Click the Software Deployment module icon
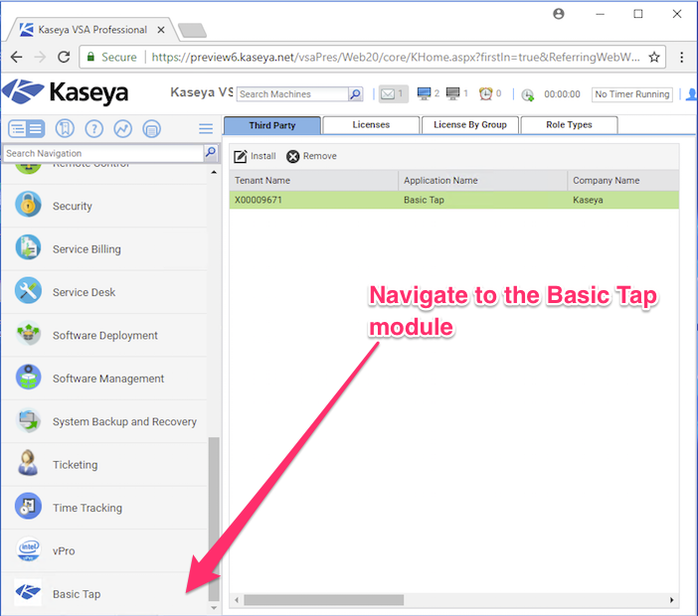Screen dimensions: 698x616 [x=28, y=334]
